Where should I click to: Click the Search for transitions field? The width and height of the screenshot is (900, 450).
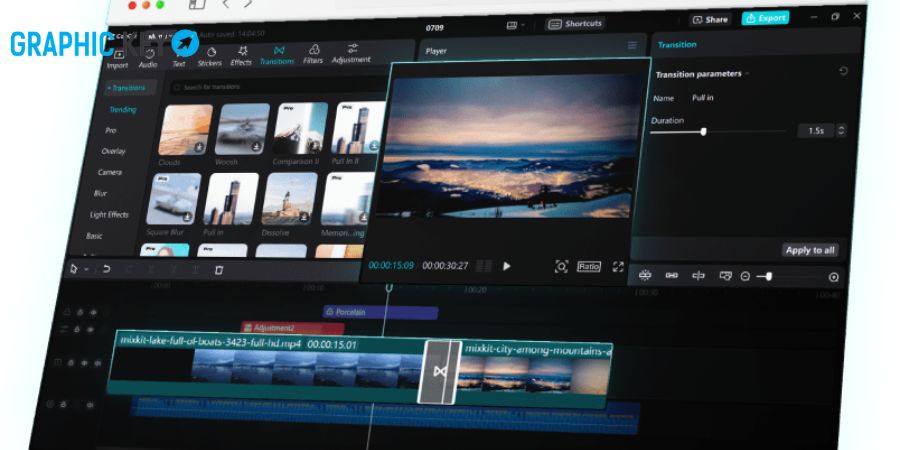[x=276, y=87]
